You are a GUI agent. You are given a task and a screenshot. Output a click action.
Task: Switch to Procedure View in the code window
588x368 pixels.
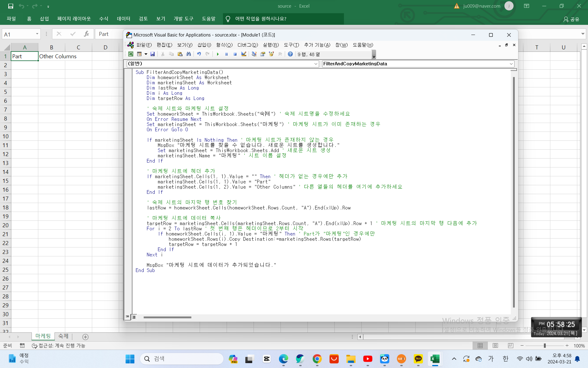point(127,317)
